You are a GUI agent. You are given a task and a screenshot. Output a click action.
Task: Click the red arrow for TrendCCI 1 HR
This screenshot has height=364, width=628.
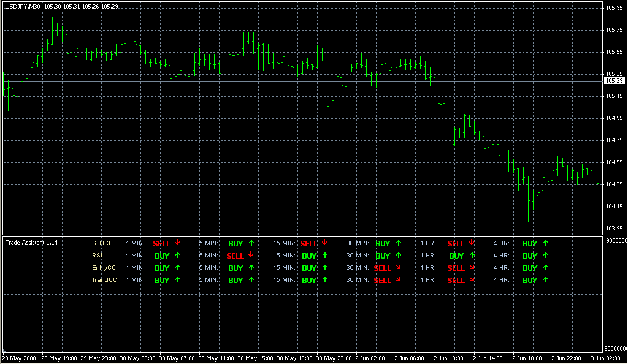click(x=472, y=279)
